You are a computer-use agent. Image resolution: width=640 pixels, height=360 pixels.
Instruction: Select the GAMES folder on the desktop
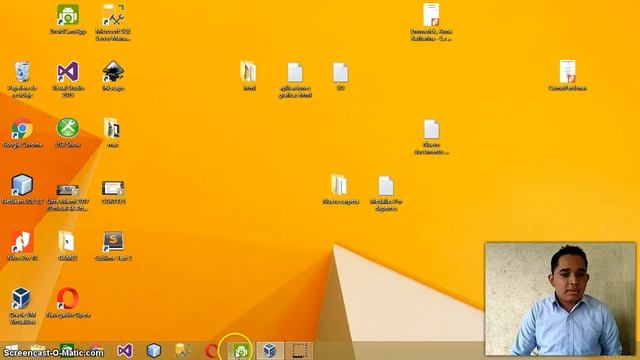tap(67, 246)
